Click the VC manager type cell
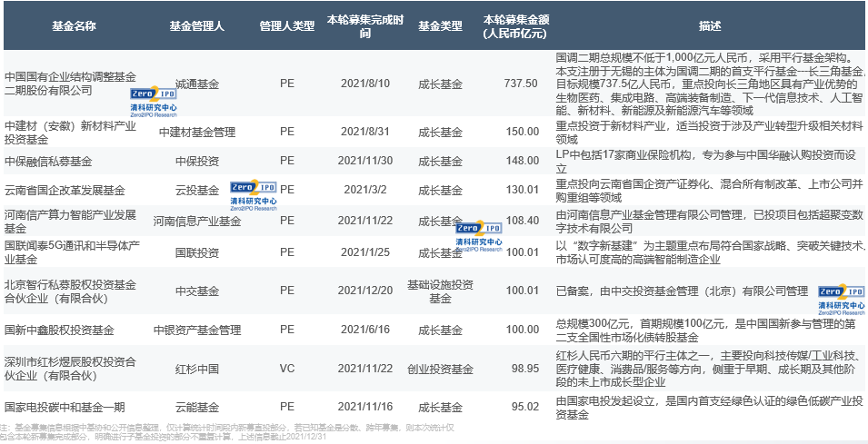This screenshot has height=444, width=868. [286, 369]
